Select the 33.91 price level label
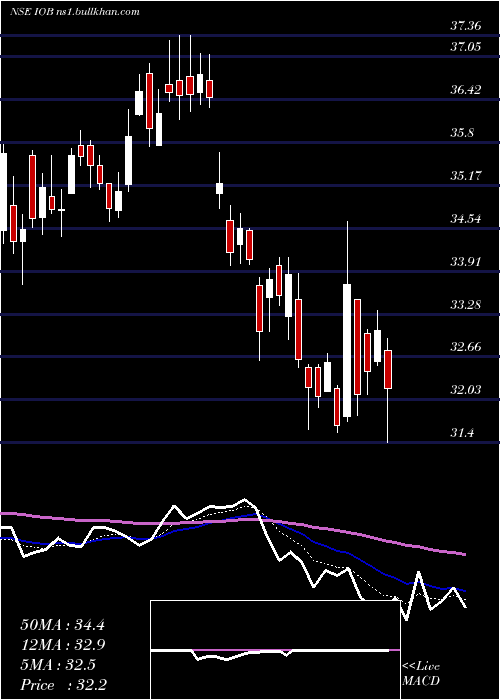Viewport: 500px width, 700px height. tap(466, 262)
